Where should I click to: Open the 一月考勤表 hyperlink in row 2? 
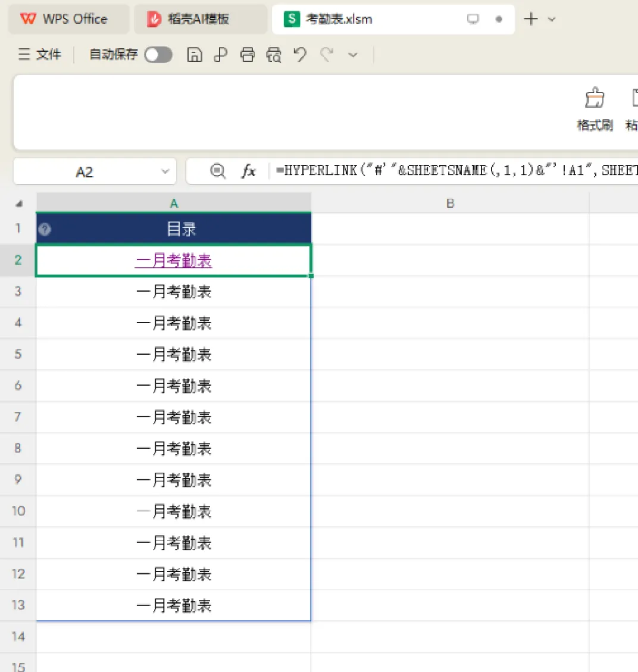[x=174, y=261]
